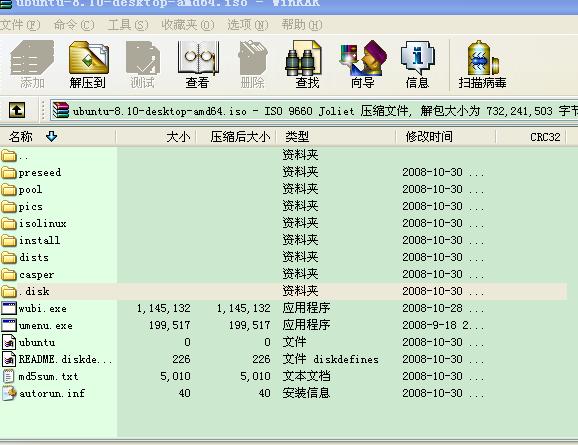
Task: Click the '文本文档' type of md5sum.txt
Action: click(x=306, y=376)
